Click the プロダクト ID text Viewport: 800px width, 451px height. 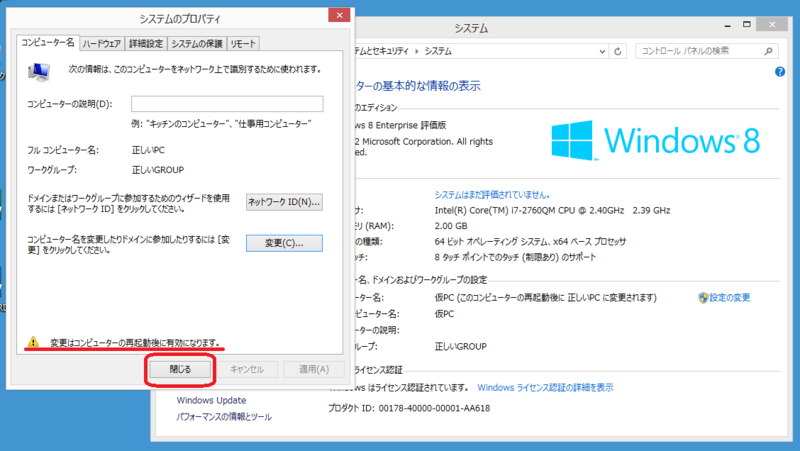click(409, 408)
